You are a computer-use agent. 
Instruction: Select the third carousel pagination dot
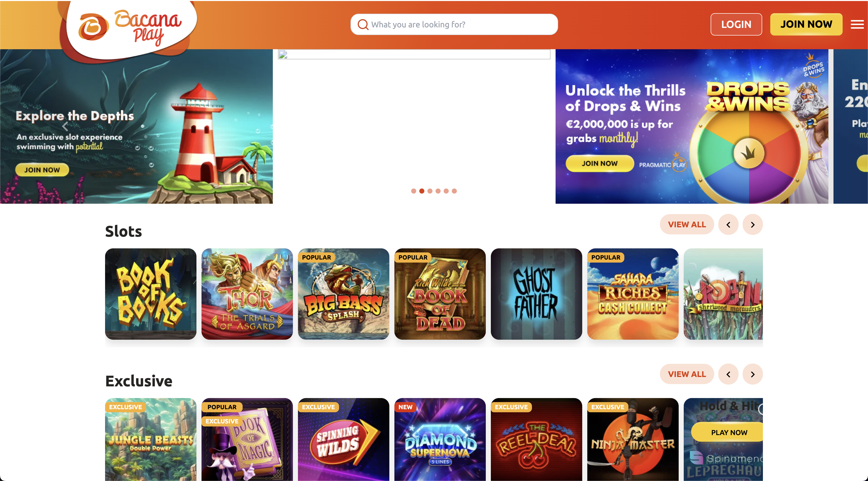[x=430, y=191]
